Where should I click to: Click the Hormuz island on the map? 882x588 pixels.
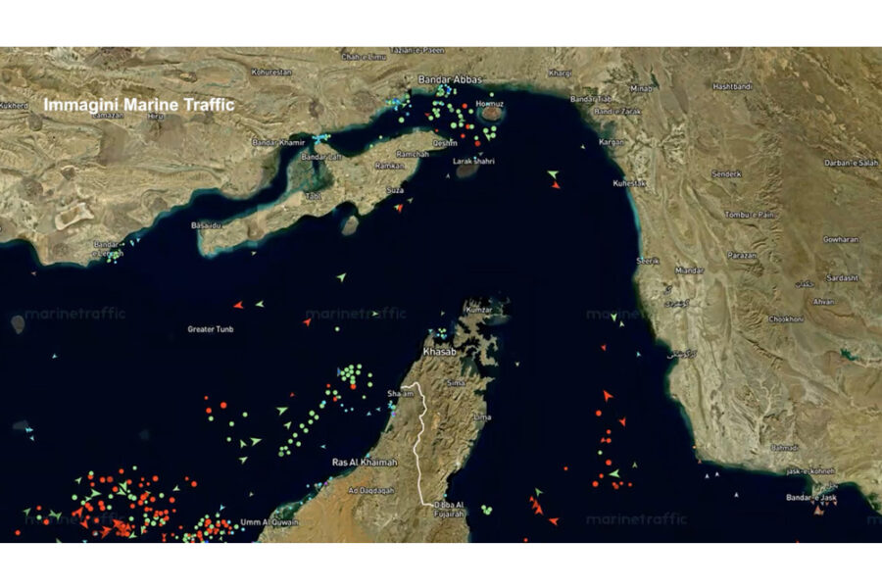pos(491,112)
